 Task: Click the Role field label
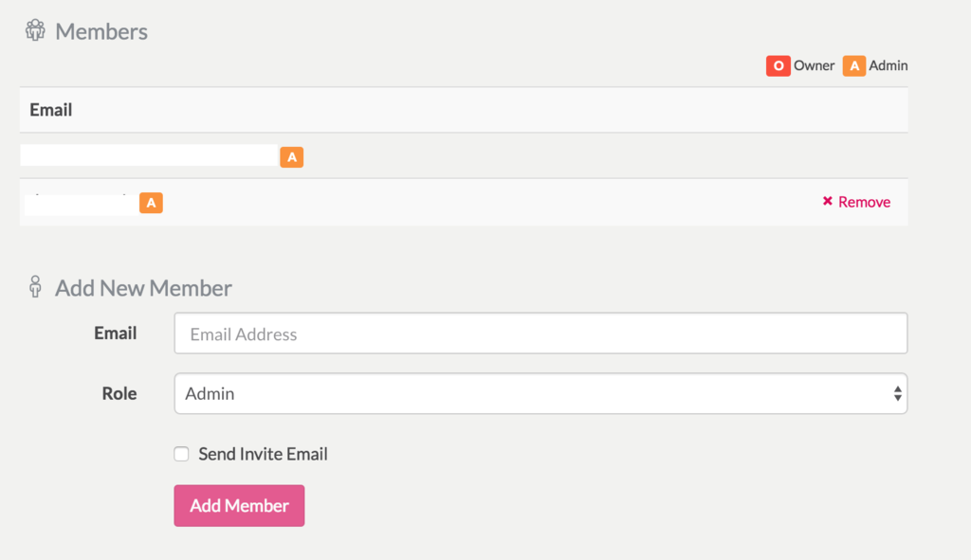[x=119, y=393]
